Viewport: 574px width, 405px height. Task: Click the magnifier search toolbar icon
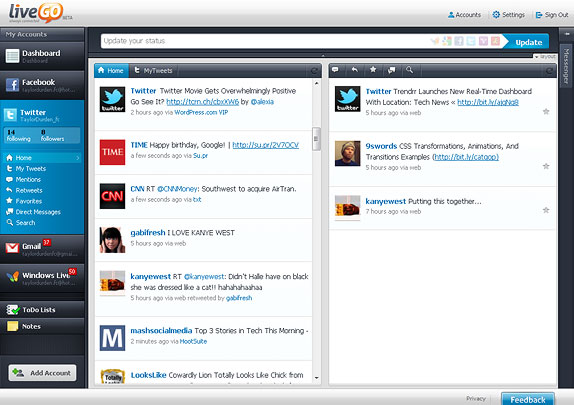pyautogui.click(x=410, y=70)
